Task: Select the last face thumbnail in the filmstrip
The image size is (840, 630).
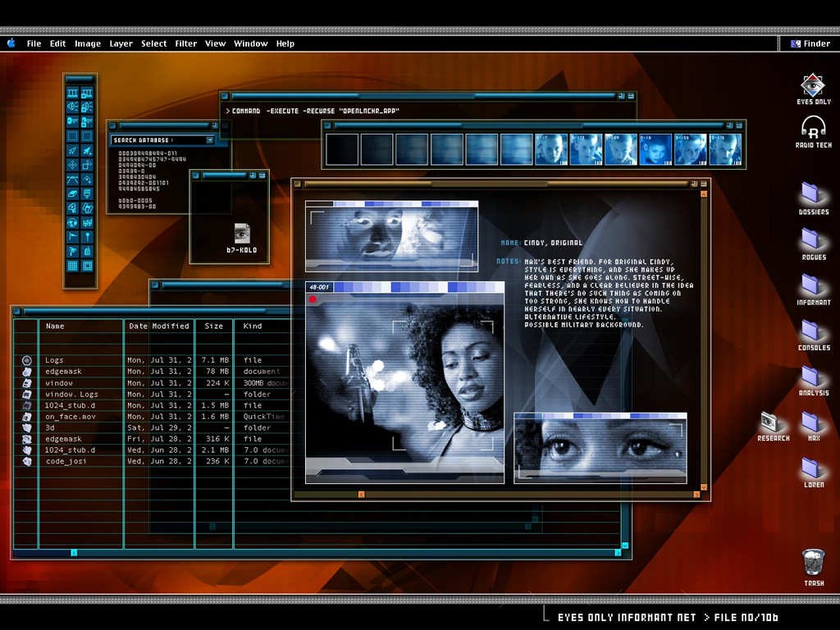Action: point(724,149)
